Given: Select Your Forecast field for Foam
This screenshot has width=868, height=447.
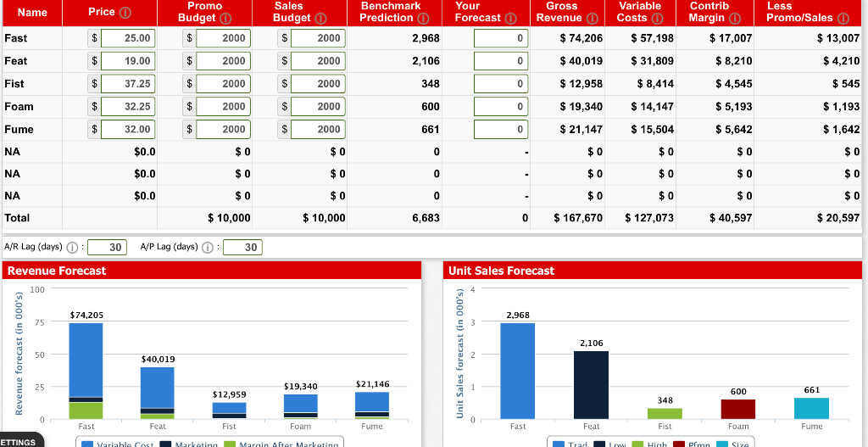Looking at the screenshot, I should 501,106.
